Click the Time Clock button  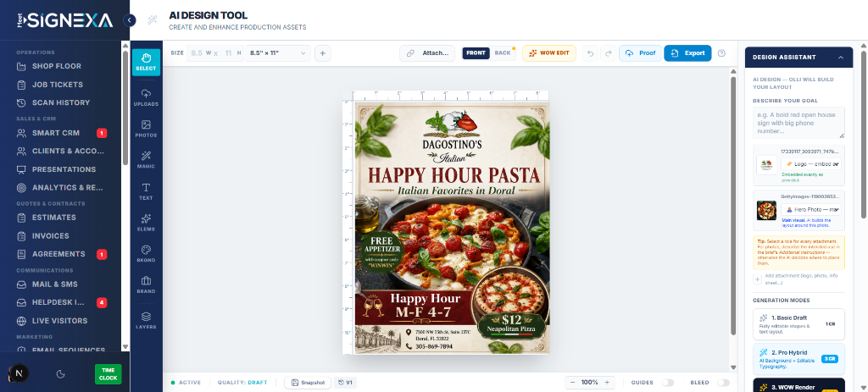pos(108,374)
